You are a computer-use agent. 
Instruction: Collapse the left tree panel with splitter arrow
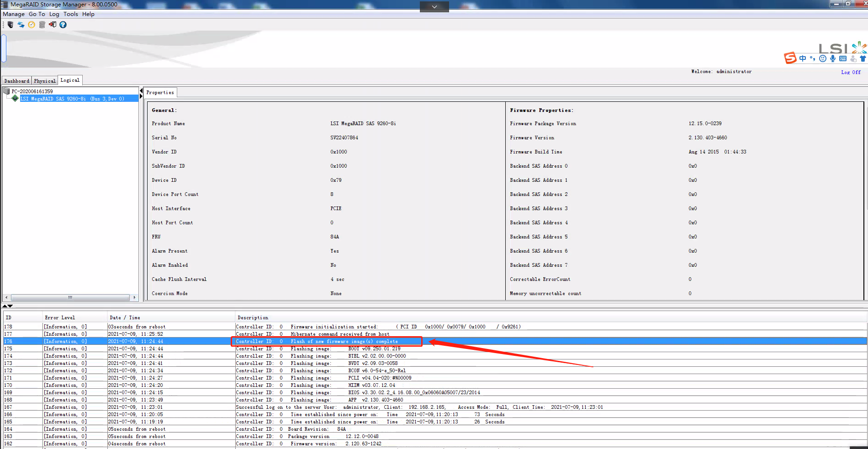[x=141, y=90]
